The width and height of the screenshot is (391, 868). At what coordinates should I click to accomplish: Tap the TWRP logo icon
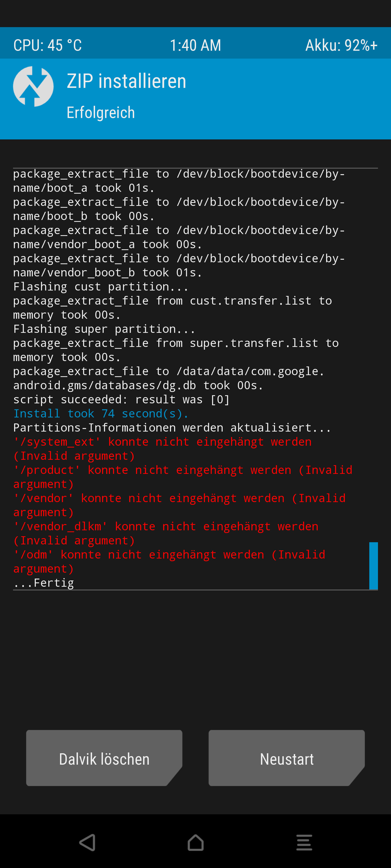pos(33,87)
